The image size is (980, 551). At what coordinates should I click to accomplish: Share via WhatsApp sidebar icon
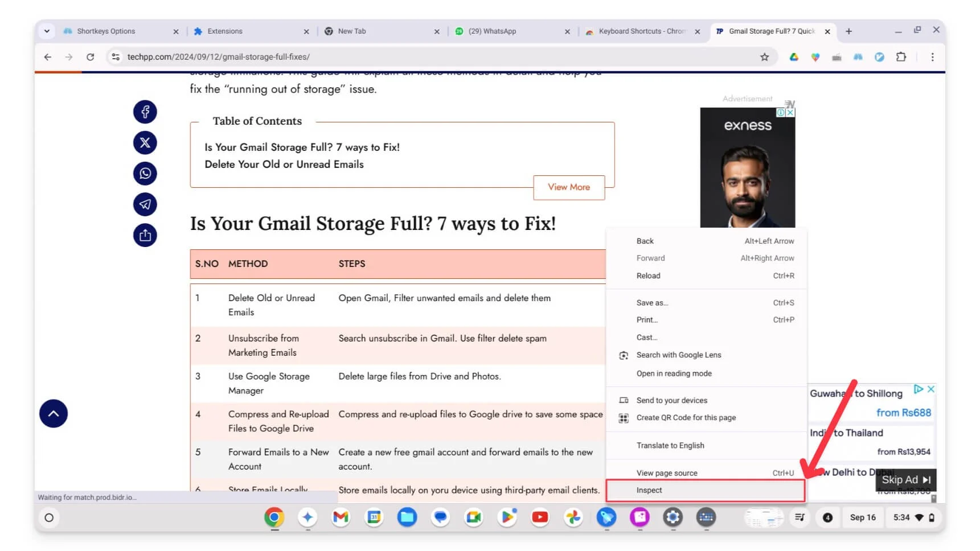pyautogui.click(x=145, y=174)
